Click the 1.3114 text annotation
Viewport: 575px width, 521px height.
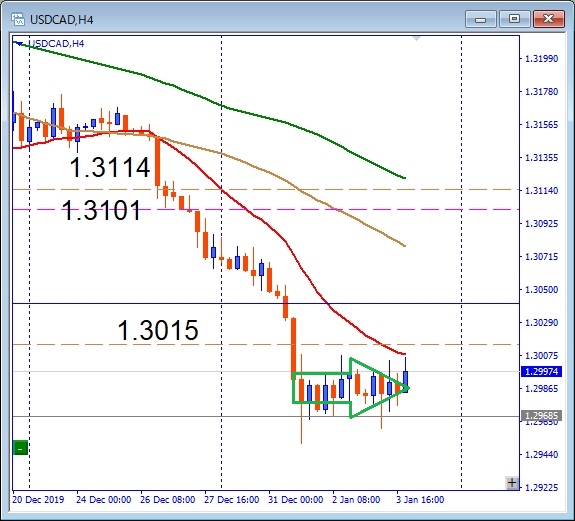point(110,167)
